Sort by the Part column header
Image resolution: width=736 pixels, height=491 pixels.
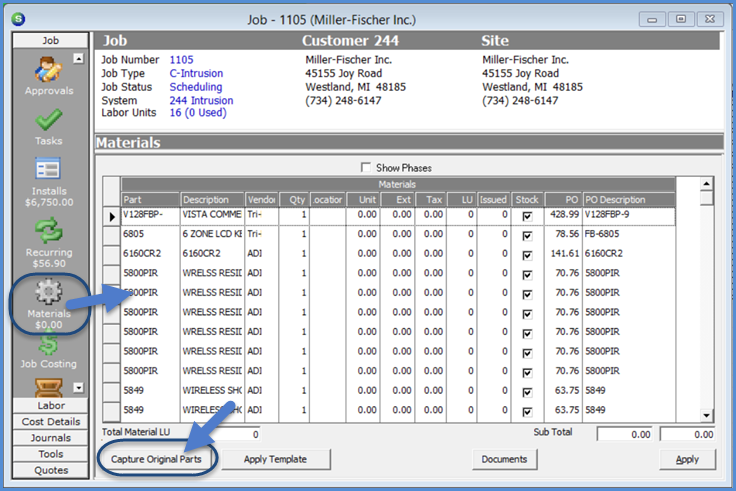150,199
